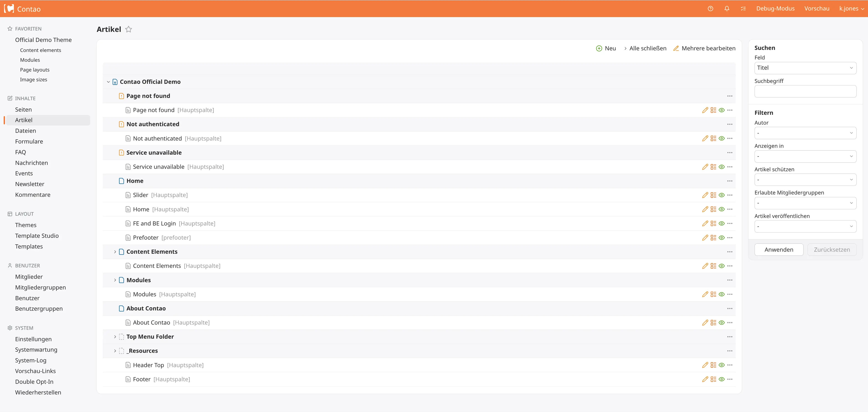
Task: Open the Anzeigen in filter dropdown
Action: point(805,156)
